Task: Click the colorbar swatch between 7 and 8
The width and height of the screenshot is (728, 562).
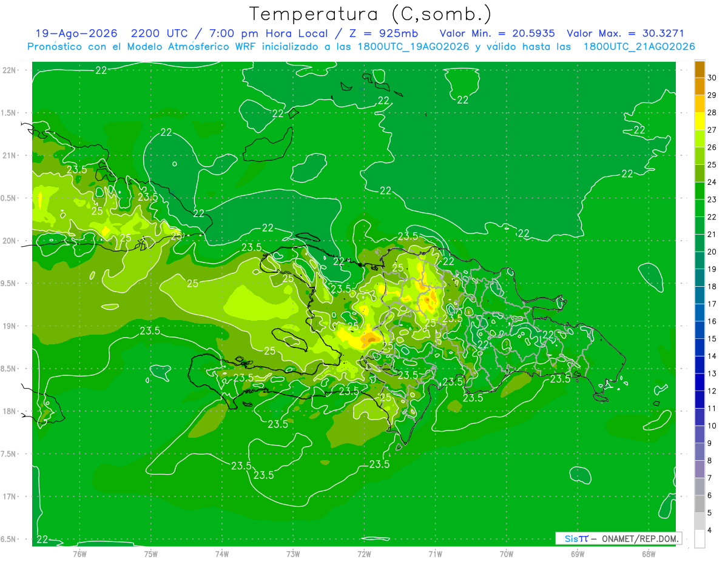Action: coord(699,469)
